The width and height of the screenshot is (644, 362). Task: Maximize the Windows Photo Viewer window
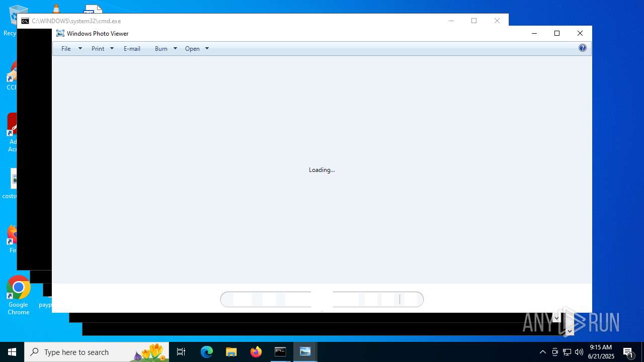tap(557, 34)
